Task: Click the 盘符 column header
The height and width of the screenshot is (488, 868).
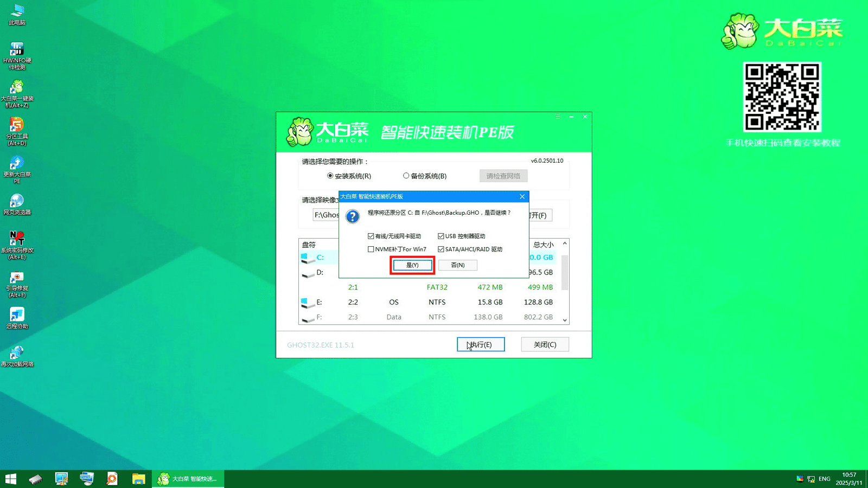Action: (309, 245)
